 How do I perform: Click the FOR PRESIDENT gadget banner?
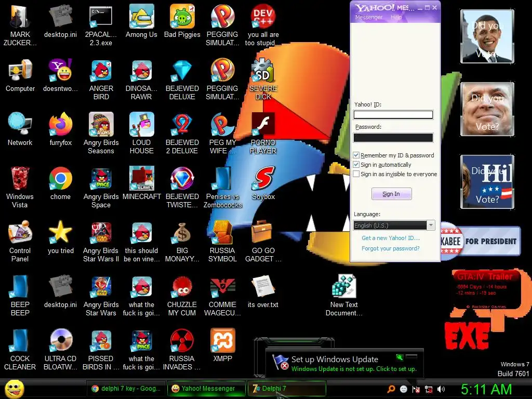click(481, 241)
